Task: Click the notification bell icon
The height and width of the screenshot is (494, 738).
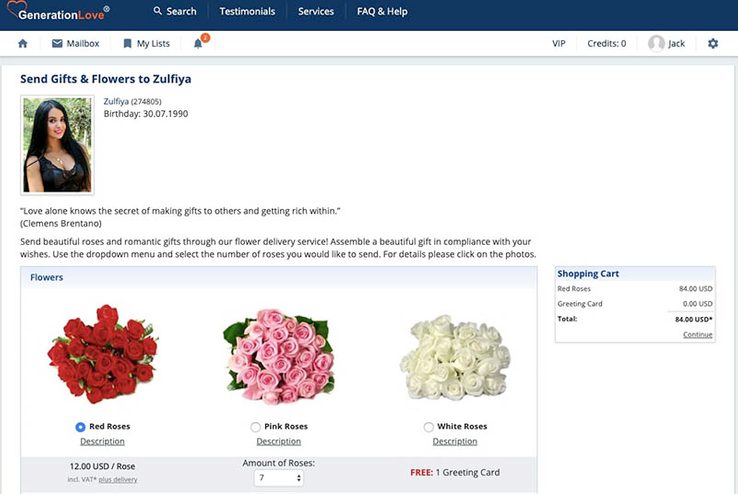Action: point(198,44)
